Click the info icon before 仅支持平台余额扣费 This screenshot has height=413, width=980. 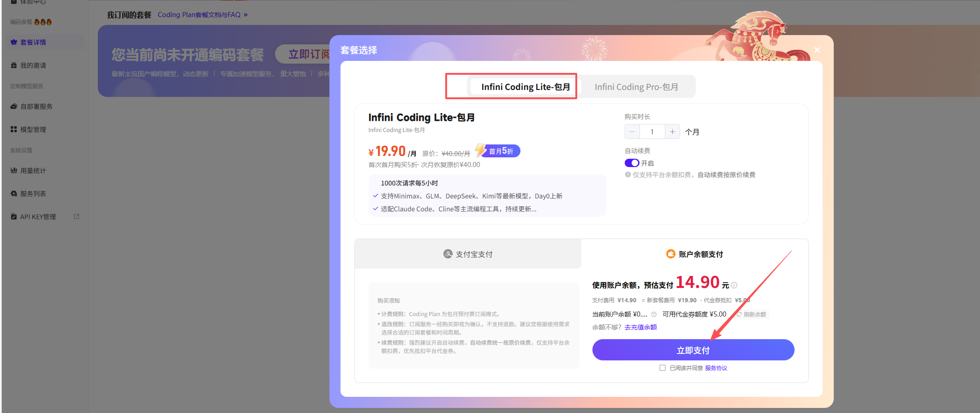pos(628,174)
